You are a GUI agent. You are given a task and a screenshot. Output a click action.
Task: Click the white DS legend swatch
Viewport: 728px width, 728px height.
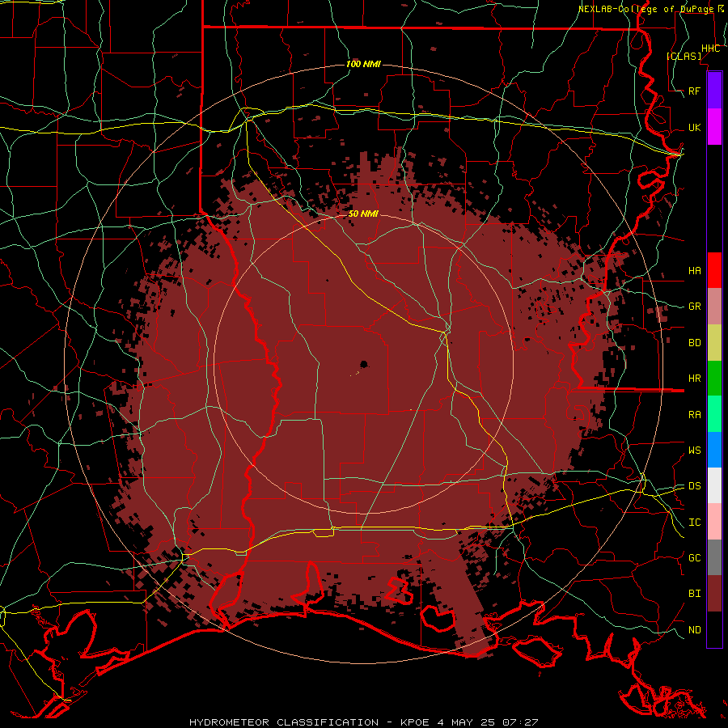[714, 485]
